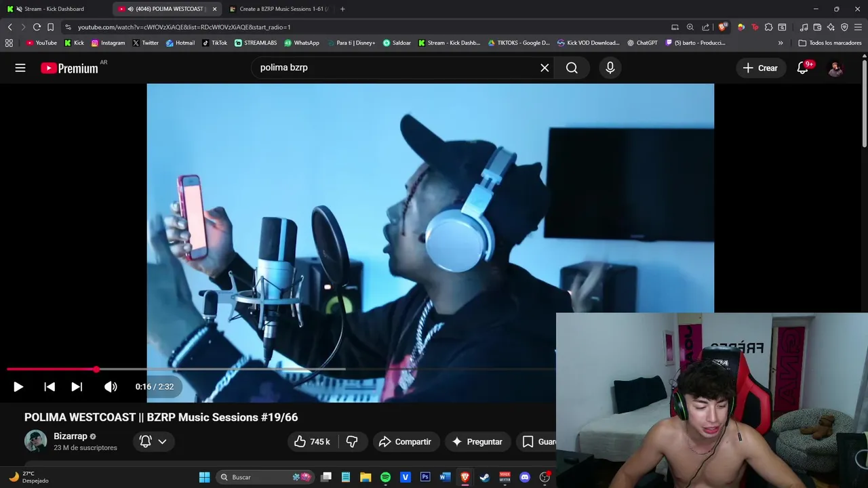Viewport: 868px width, 488px height.
Task: Open the music note media control icon
Action: coord(804,27)
